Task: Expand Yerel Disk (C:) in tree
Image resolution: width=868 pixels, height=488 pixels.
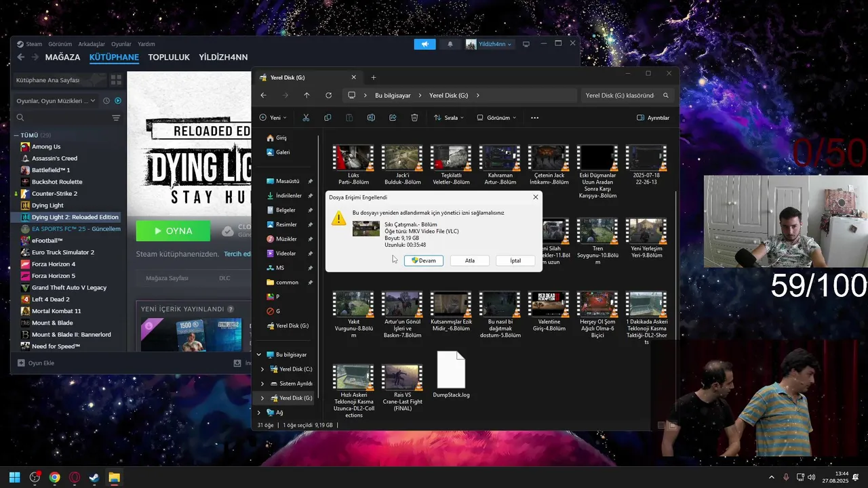Action: [x=262, y=369]
